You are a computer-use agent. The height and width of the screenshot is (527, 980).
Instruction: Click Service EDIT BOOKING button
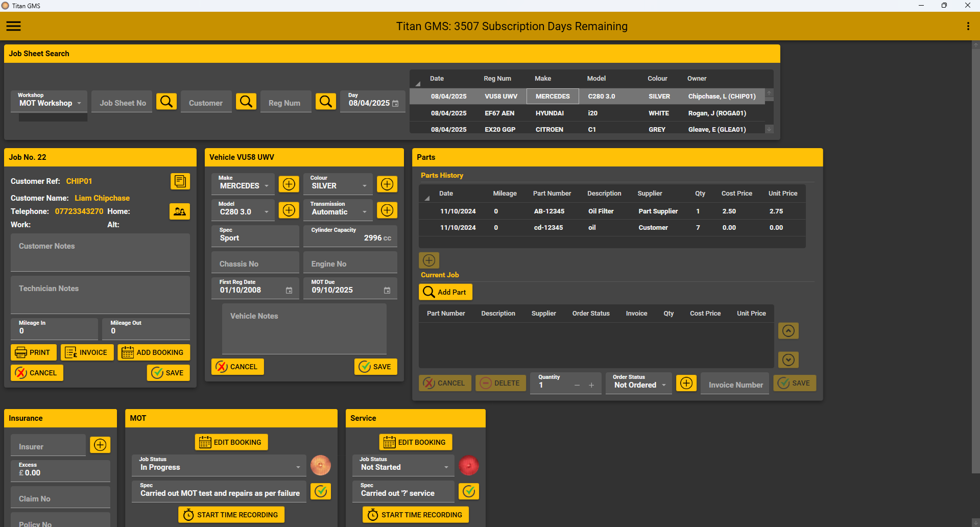416,442
